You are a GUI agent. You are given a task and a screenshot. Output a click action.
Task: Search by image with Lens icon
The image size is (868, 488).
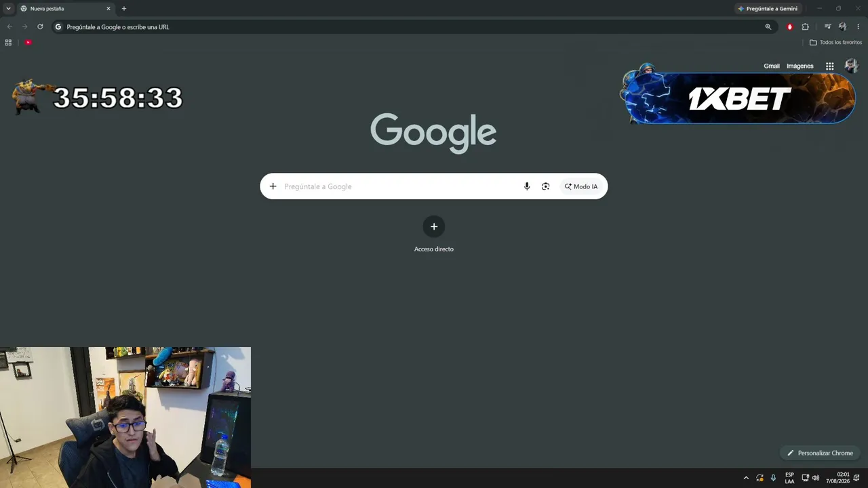[x=546, y=186]
